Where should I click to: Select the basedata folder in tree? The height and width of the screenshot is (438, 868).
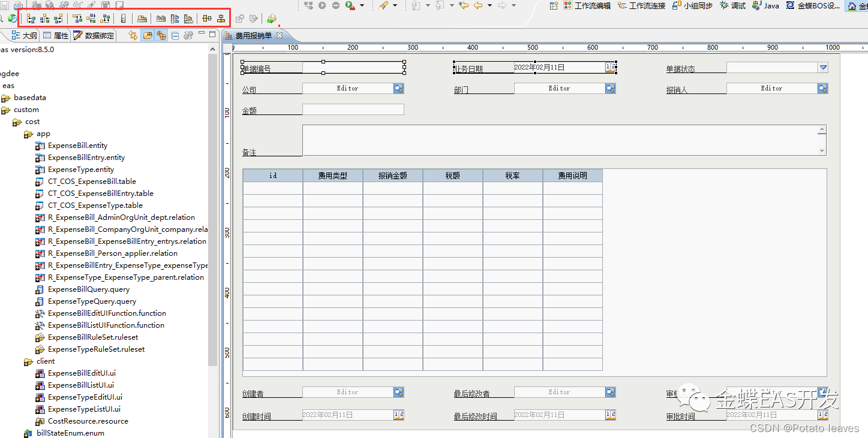[30, 98]
